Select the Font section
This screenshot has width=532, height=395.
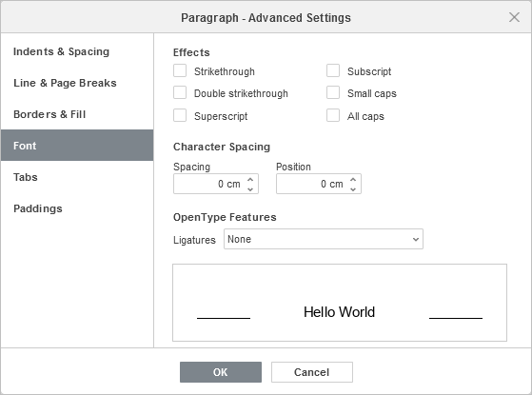[x=77, y=146]
